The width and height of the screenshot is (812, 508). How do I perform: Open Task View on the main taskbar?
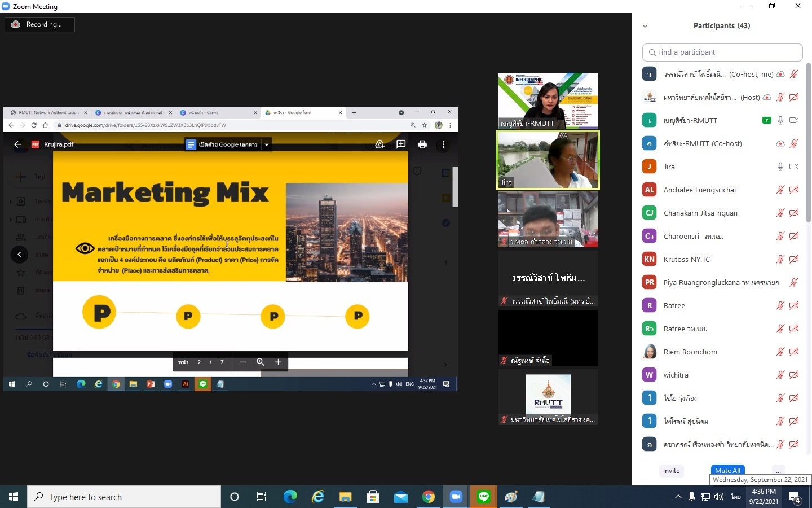[262, 497]
